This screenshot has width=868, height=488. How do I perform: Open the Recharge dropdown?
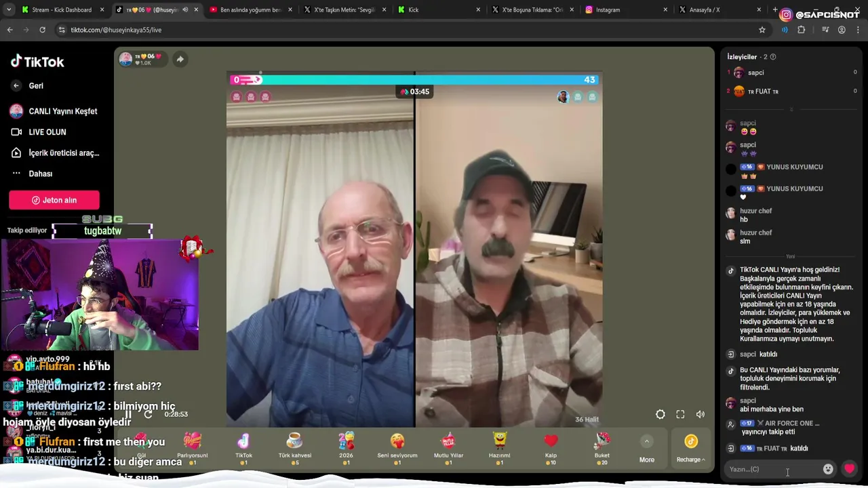pos(690,449)
